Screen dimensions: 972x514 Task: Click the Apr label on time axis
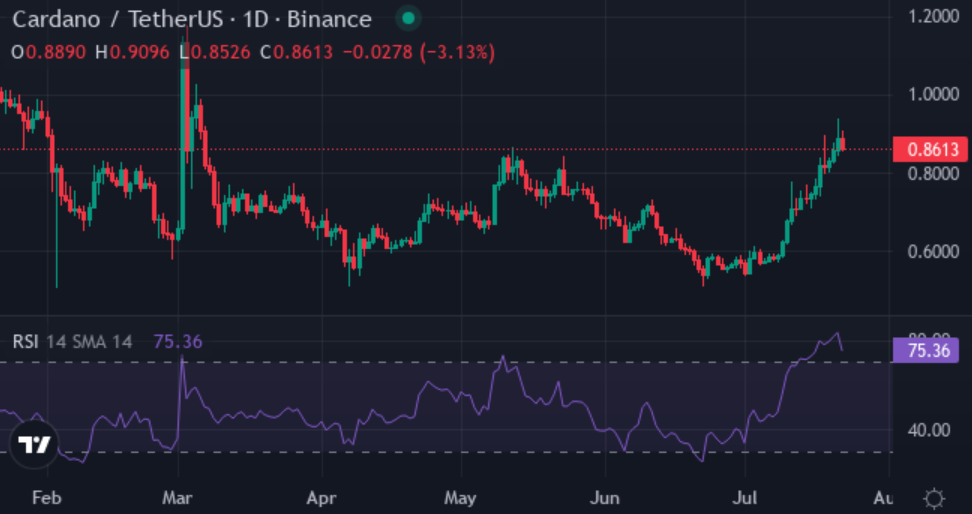point(323,498)
